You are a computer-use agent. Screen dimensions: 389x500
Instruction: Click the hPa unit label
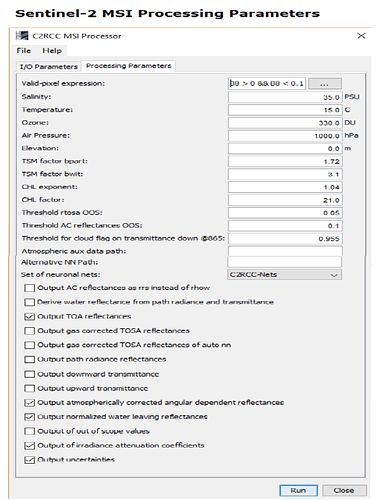tap(351, 135)
